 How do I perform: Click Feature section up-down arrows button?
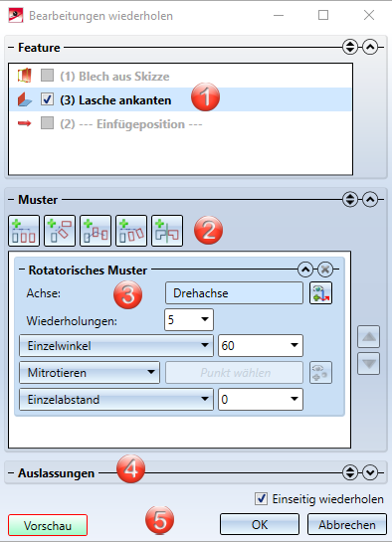[x=350, y=47]
